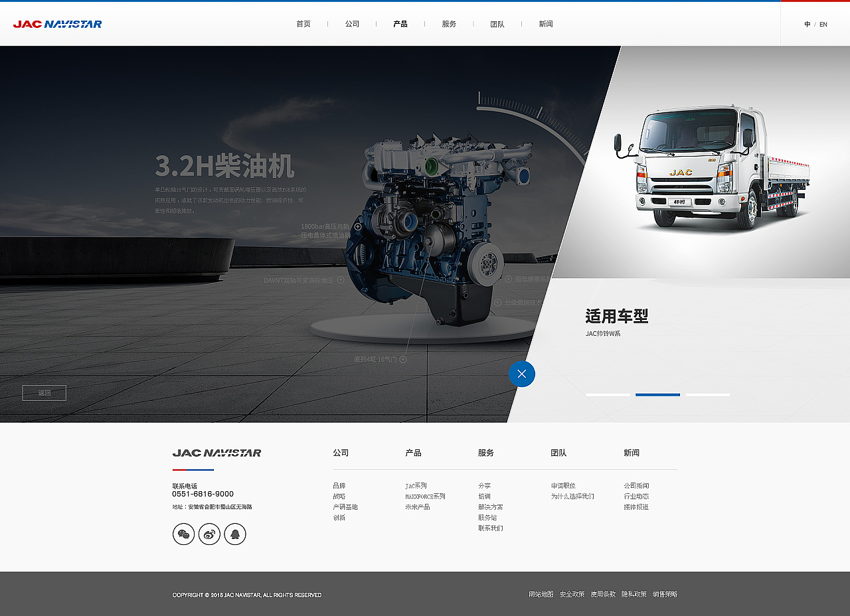This screenshot has height=616, width=850.
Task: Open the 培训 footer link
Action: click(x=485, y=497)
